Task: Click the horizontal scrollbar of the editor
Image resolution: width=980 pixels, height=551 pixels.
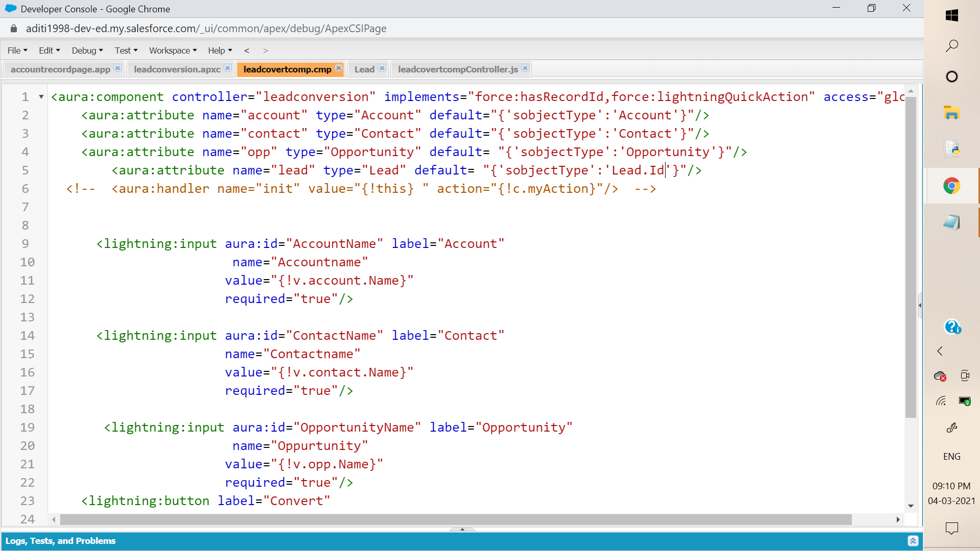Action: pyautogui.click(x=455, y=519)
